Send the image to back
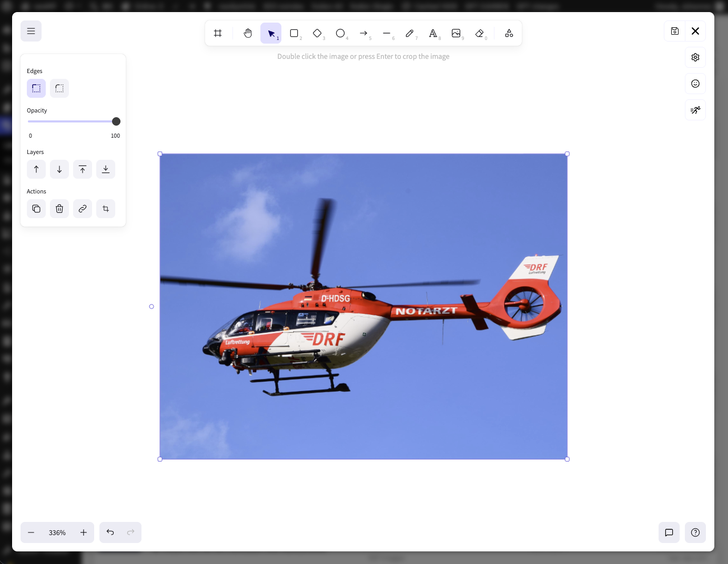 106,169
